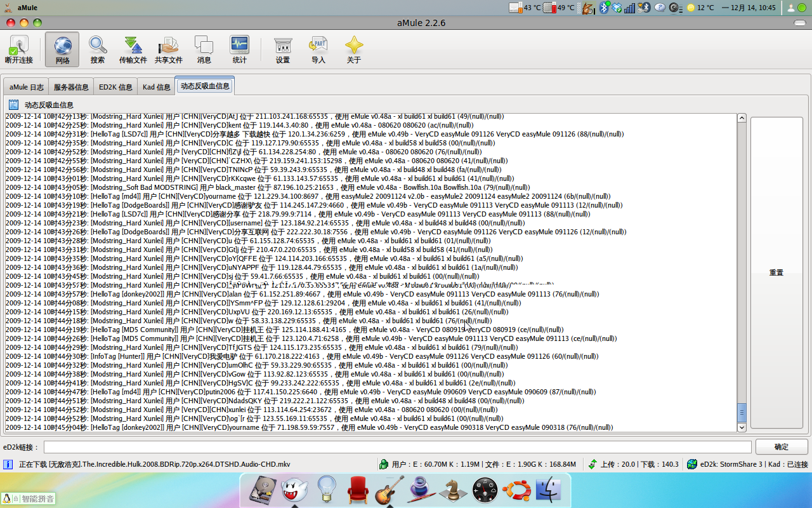Click the 49 °C temperature sensor indicator

[559, 8]
